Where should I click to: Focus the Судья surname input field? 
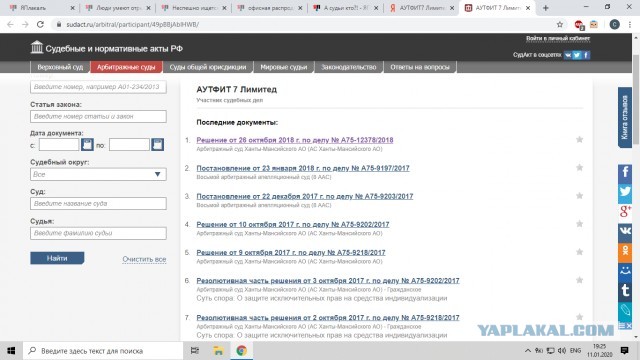[x=98, y=233]
